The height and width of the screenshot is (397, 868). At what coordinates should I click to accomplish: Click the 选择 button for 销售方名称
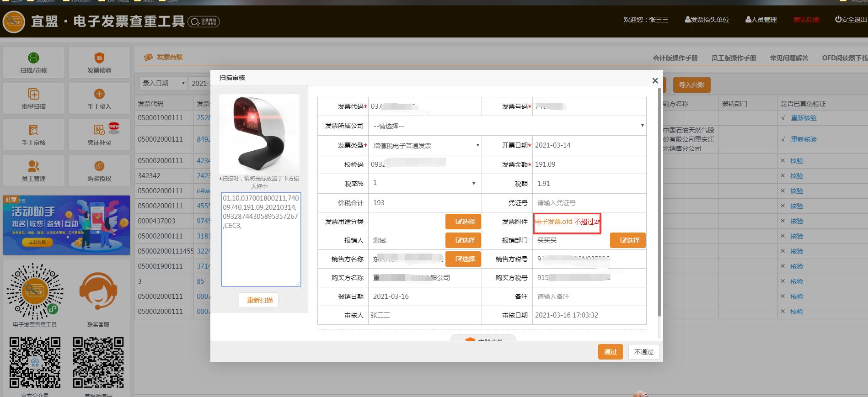[x=463, y=259]
